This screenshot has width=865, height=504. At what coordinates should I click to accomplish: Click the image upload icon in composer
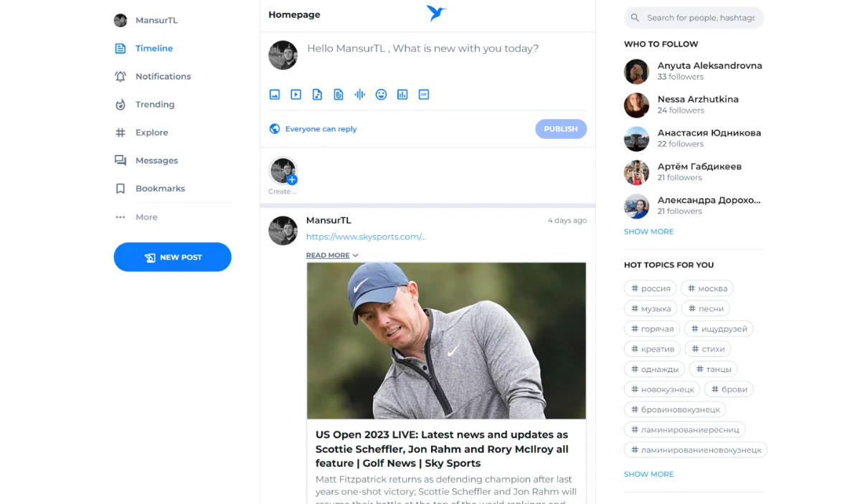274,95
